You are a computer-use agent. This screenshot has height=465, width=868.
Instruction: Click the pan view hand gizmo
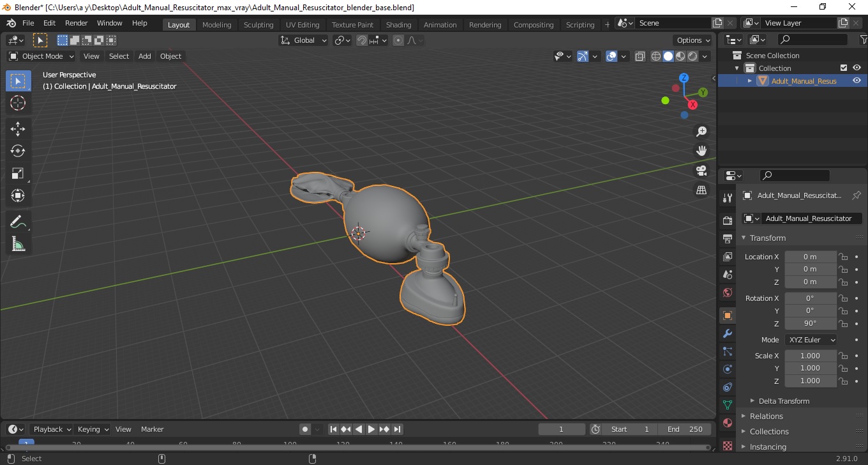pyautogui.click(x=701, y=151)
